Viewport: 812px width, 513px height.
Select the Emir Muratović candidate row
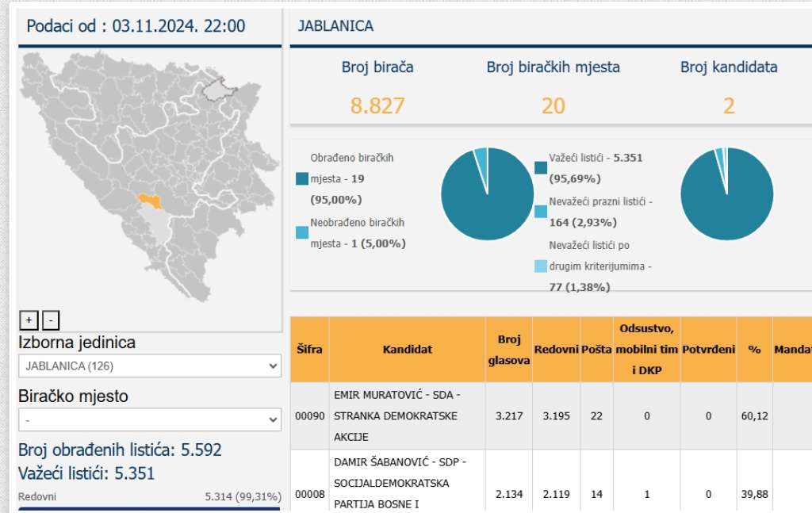tap(408, 416)
